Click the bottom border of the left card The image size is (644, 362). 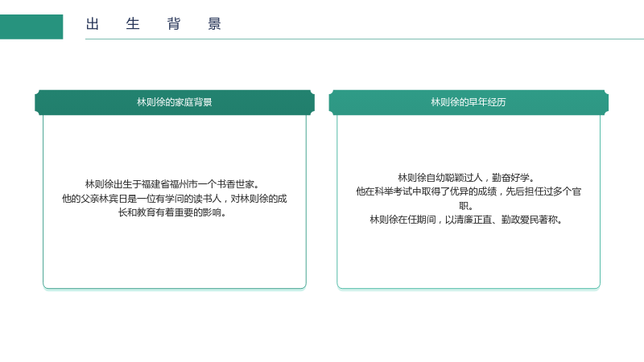[175, 289]
